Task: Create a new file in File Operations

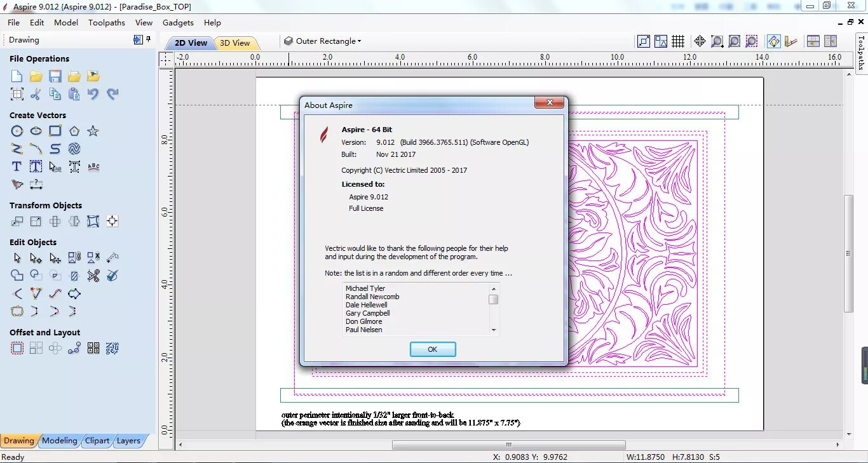Action: click(x=17, y=76)
